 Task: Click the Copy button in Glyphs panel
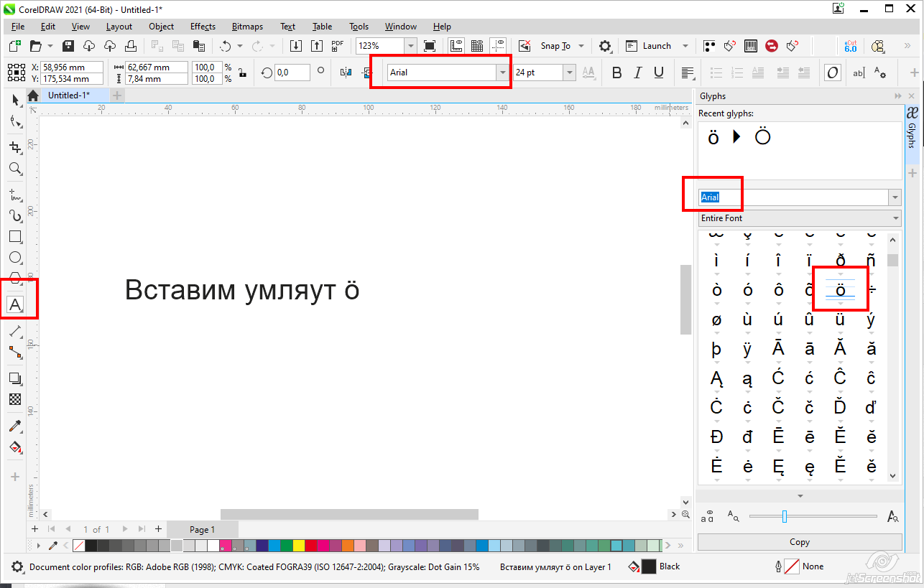click(799, 542)
